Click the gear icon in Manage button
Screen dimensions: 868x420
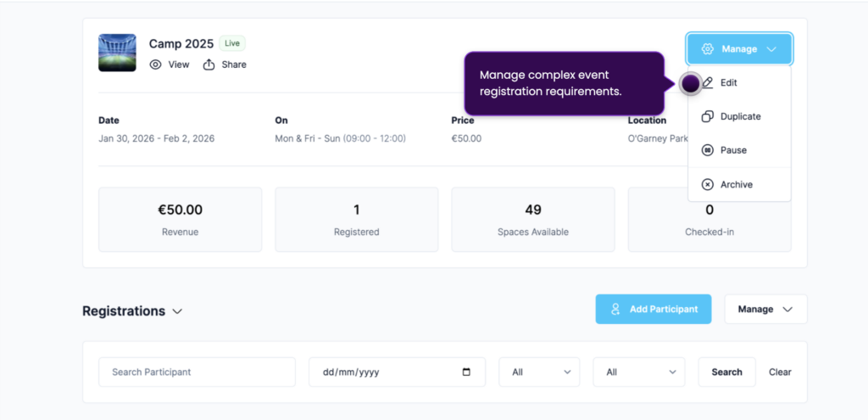(x=707, y=49)
